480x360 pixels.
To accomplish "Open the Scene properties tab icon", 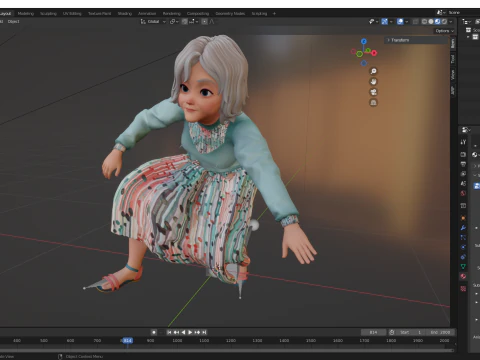I will (463, 183).
